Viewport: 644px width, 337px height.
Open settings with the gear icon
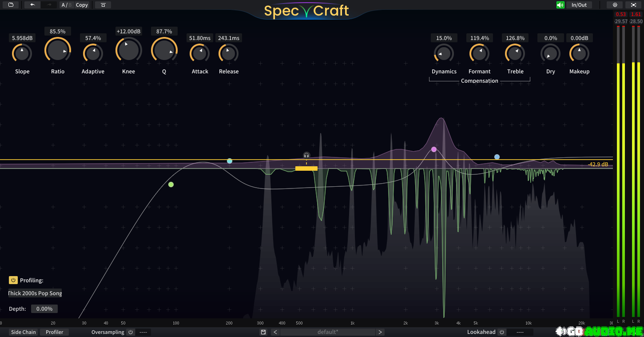tap(615, 5)
